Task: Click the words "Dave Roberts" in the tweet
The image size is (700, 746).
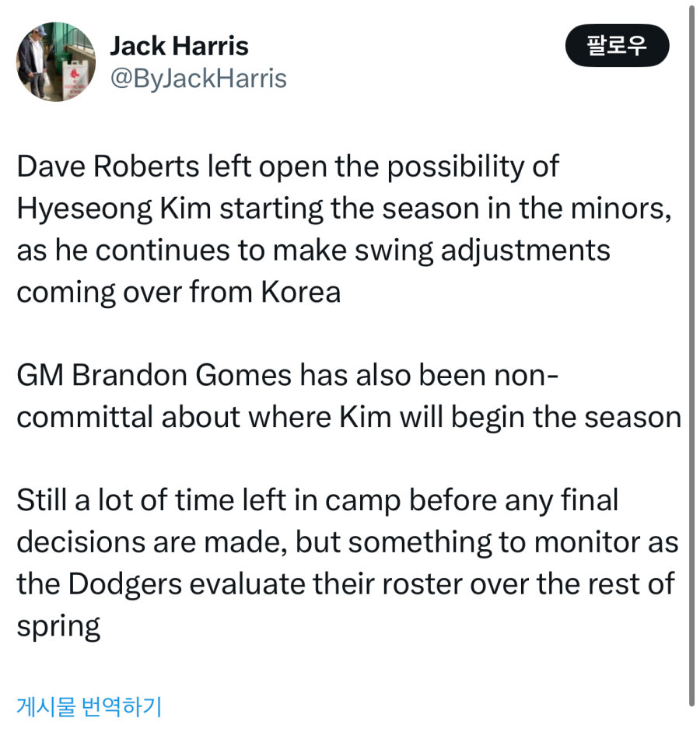Action: click(x=108, y=166)
